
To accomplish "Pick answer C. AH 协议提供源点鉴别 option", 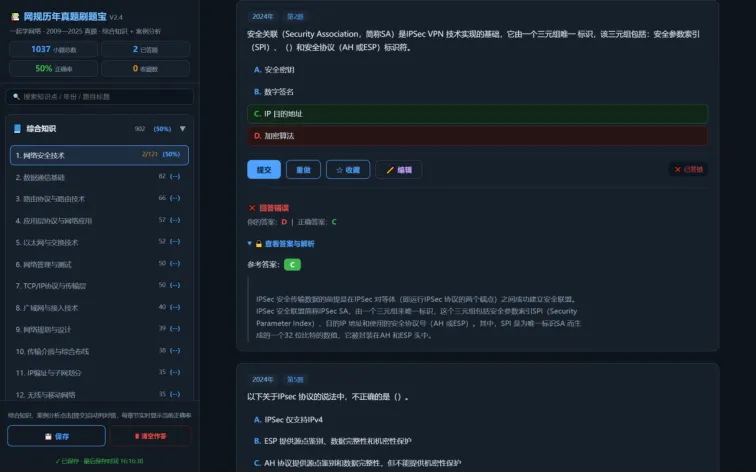I will click(477, 463).
